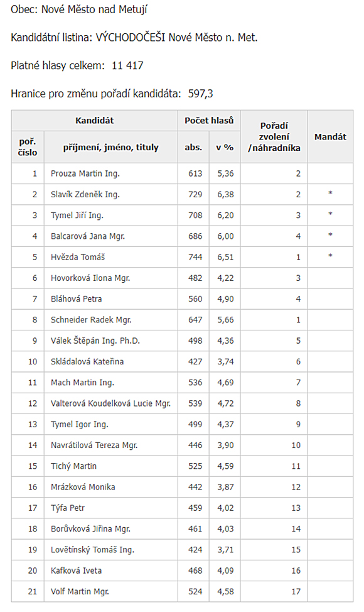Click the Pořadí zvolení /náhradníka header

274,136
